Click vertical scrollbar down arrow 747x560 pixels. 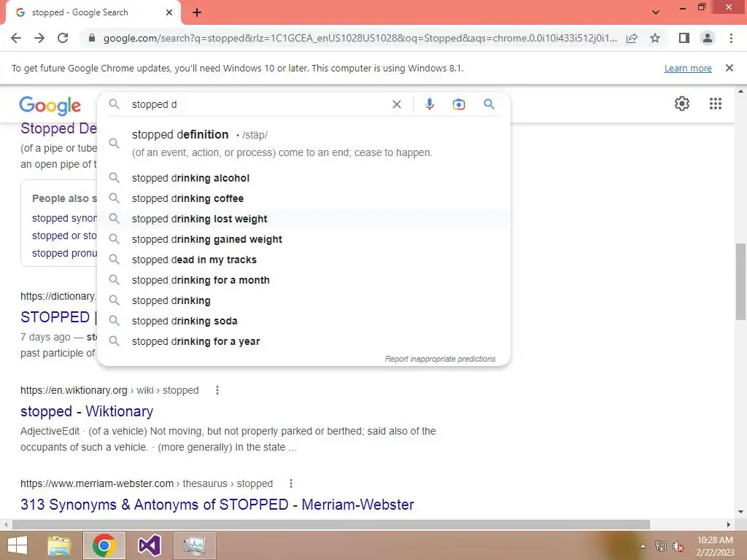[x=740, y=512]
